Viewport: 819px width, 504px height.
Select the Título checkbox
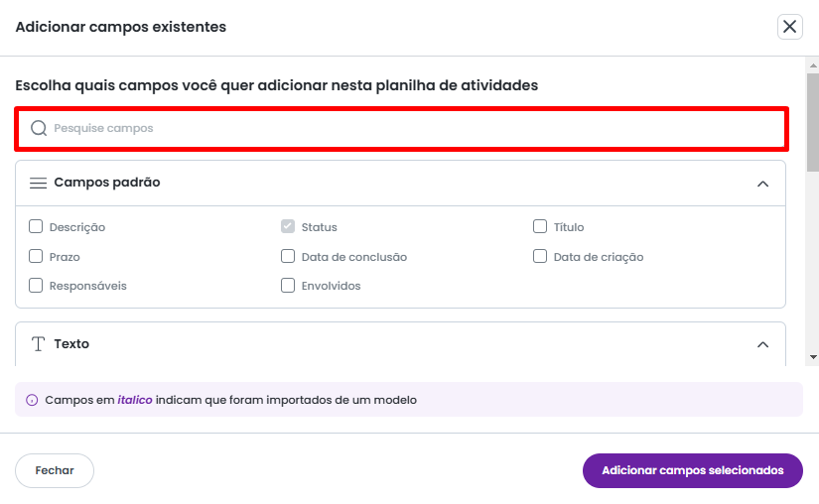540,226
